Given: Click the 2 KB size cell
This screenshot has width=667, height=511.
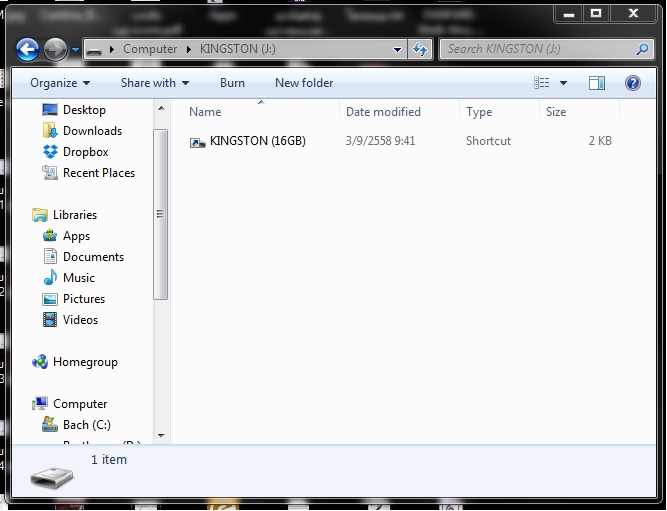Looking at the screenshot, I should pos(600,141).
